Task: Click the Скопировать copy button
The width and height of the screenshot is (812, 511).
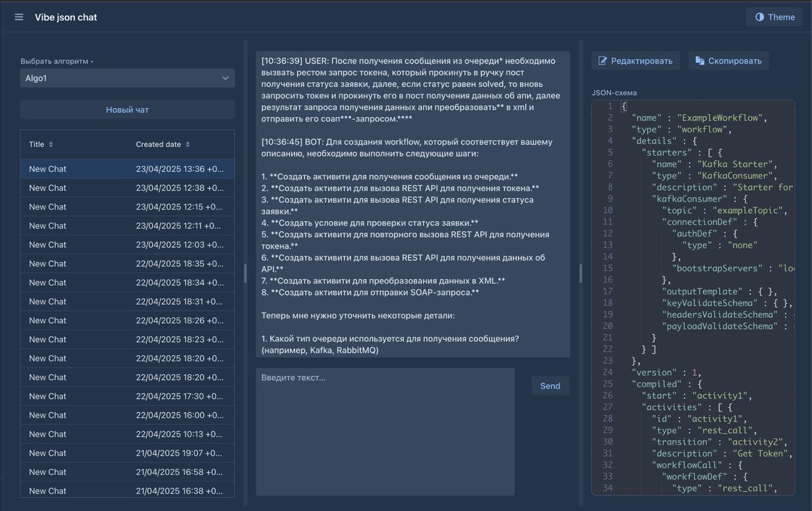Action: pyautogui.click(x=728, y=61)
